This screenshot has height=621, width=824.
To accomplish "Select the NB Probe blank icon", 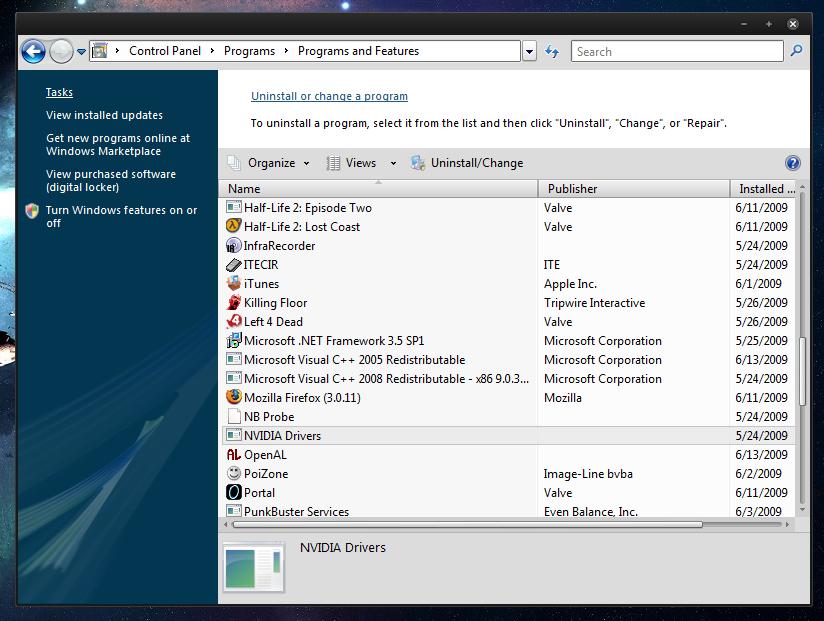I will click(x=234, y=416).
